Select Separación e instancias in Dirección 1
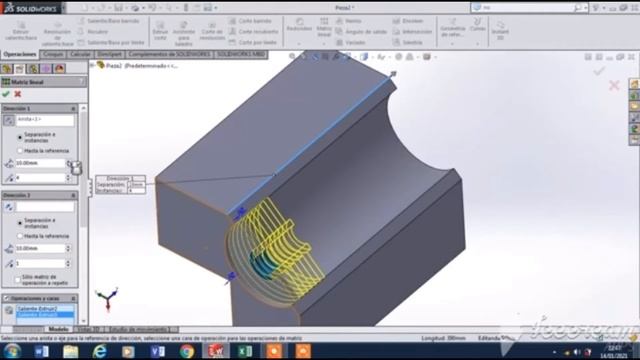 (19, 138)
